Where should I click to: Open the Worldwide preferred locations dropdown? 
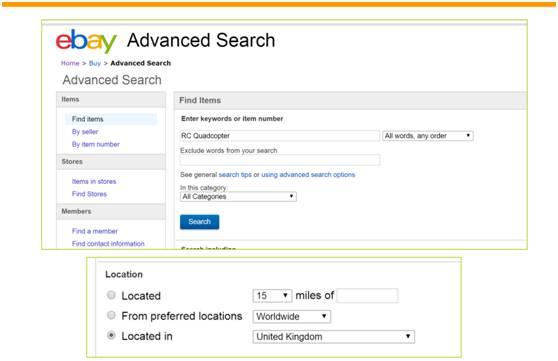[x=291, y=316]
